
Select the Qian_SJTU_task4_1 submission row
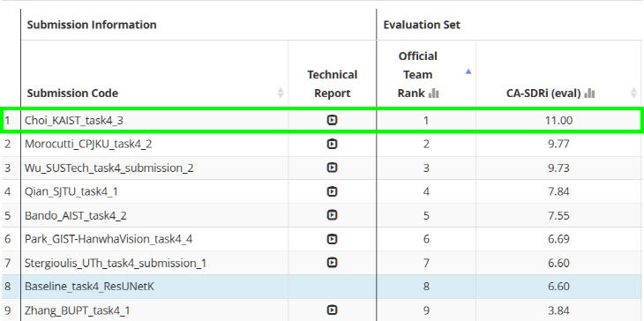point(322,191)
